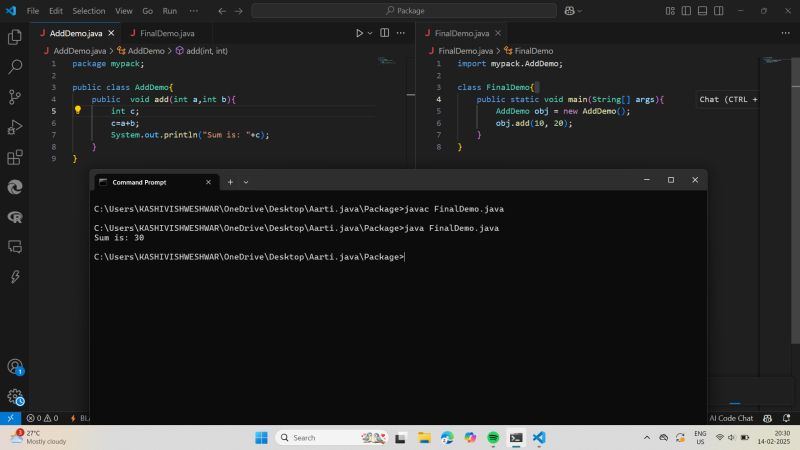The height and width of the screenshot is (450, 800).
Task: Open the terminal profiles dropdown arrow
Action: pos(246,182)
